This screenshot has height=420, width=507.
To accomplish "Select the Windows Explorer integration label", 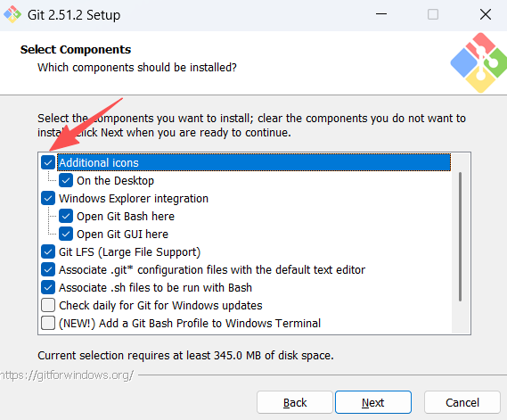I will [x=134, y=198].
